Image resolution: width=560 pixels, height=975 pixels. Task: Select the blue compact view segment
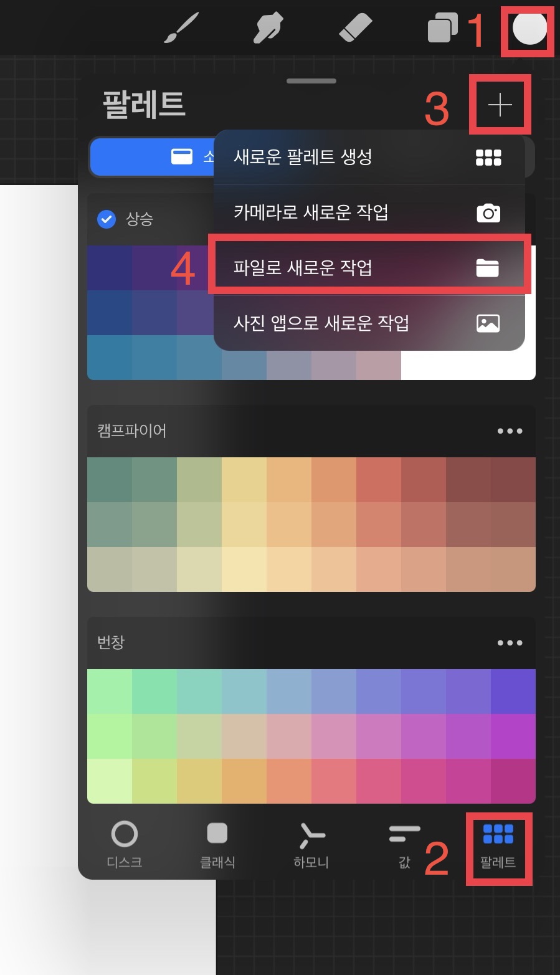(153, 157)
